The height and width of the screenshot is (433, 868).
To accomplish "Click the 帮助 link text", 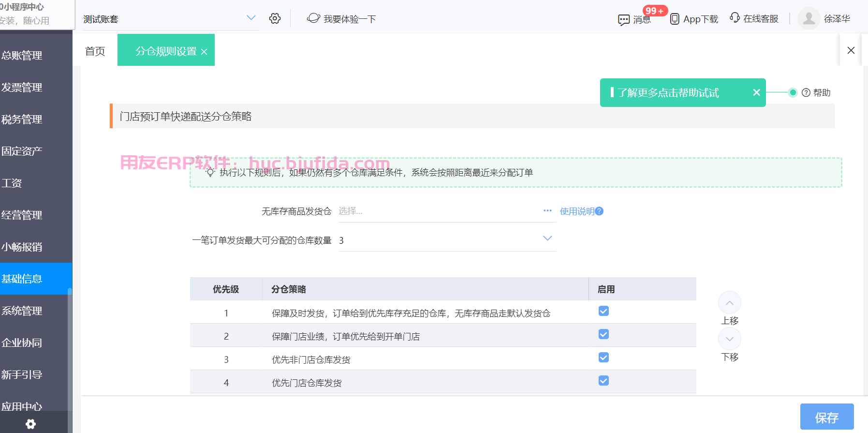I will tap(822, 92).
